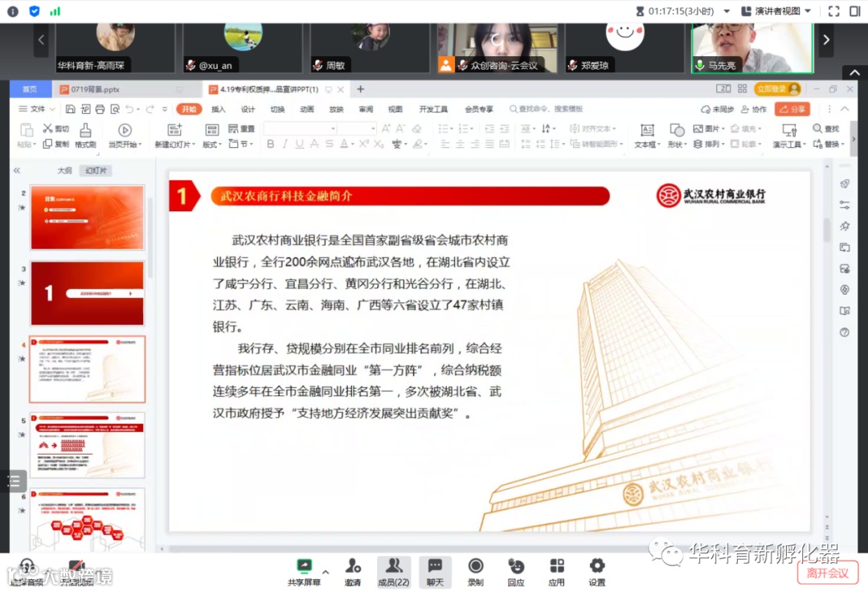Open the Design ribbon tab

coord(248,109)
